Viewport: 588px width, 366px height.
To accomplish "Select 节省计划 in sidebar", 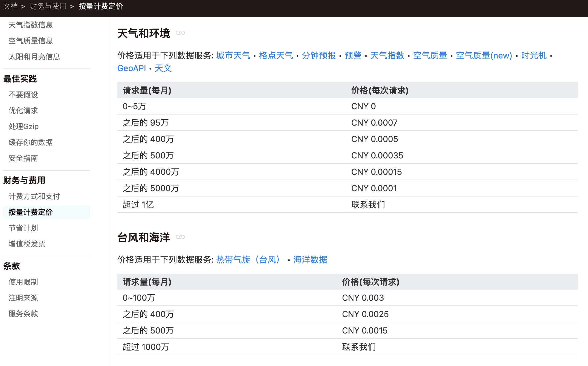I will point(23,228).
